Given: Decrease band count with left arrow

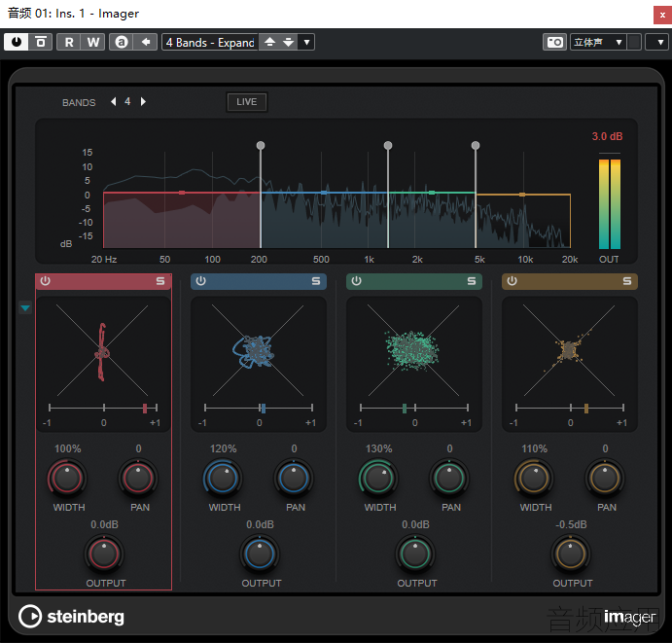Looking at the screenshot, I should tap(114, 101).
